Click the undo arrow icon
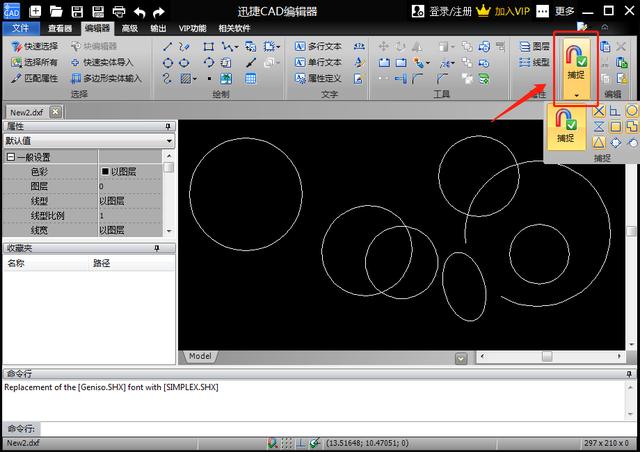The width and height of the screenshot is (640, 452). [x=140, y=12]
